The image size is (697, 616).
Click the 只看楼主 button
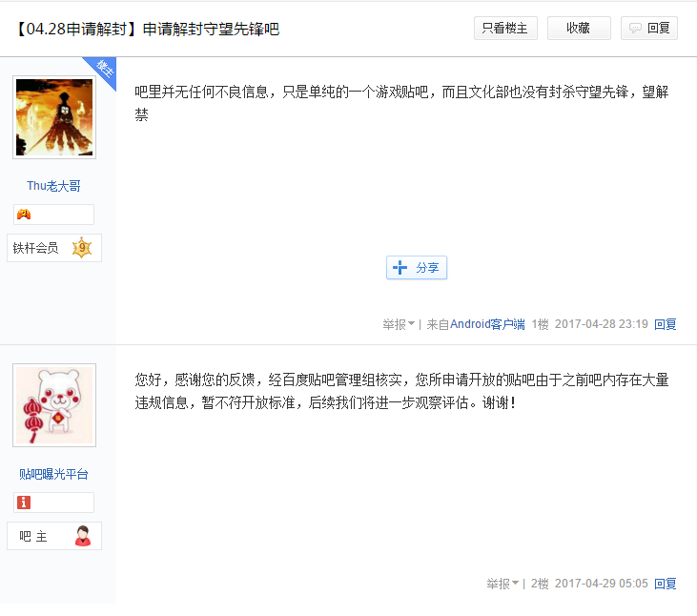point(505,29)
